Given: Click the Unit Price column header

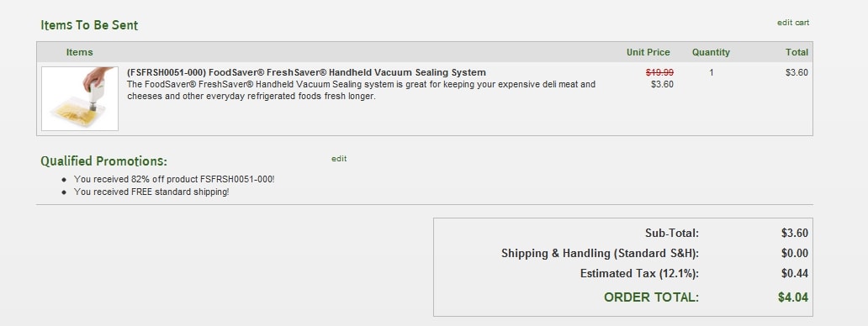Looking at the screenshot, I should click(x=648, y=52).
